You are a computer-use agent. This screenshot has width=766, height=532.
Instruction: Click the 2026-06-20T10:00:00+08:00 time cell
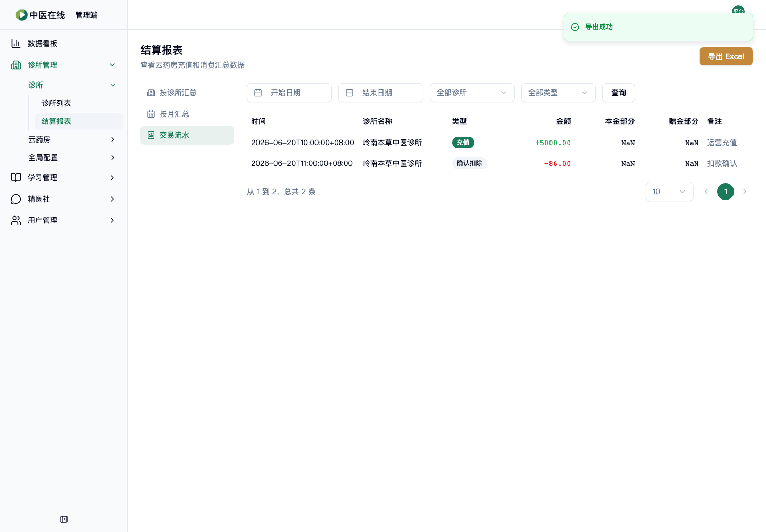(303, 143)
